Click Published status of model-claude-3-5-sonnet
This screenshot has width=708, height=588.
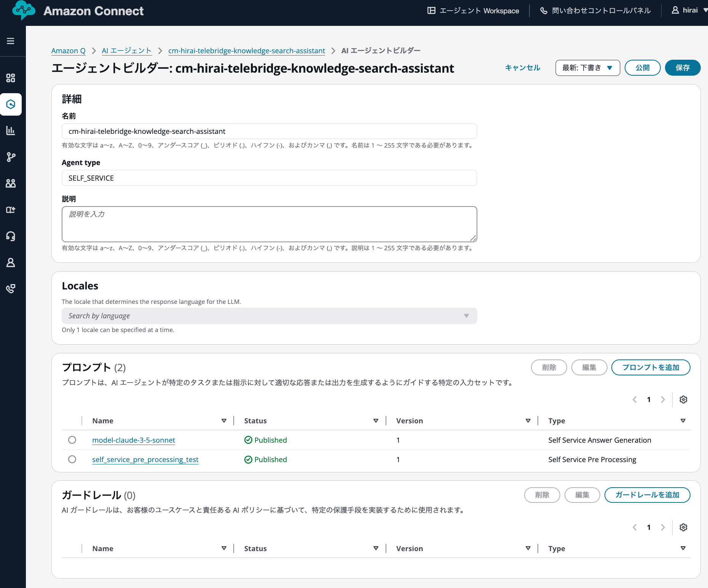(266, 440)
